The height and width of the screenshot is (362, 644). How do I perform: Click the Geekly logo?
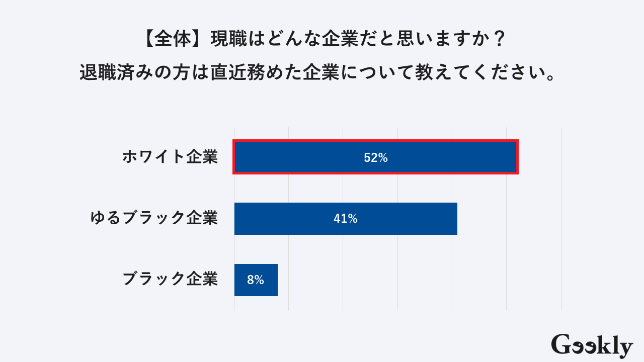click(592, 346)
